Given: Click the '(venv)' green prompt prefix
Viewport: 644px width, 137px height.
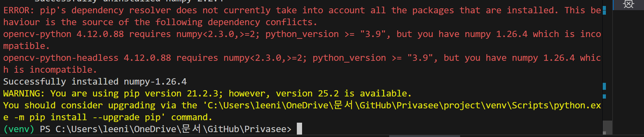Looking at the screenshot, I should pyautogui.click(x=19, y=129).
